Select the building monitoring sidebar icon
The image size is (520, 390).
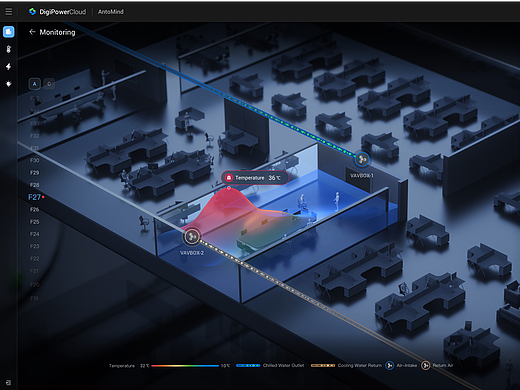click(x=9, y=32)
